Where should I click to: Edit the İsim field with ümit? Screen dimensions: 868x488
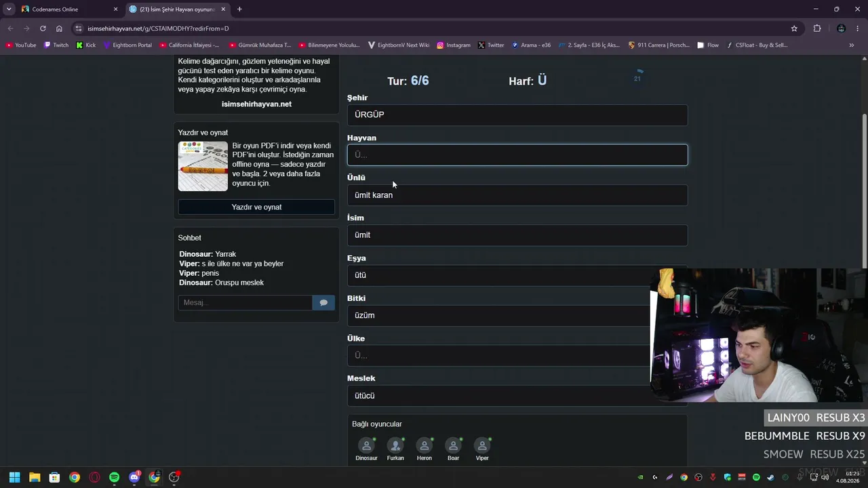(517, 235)
